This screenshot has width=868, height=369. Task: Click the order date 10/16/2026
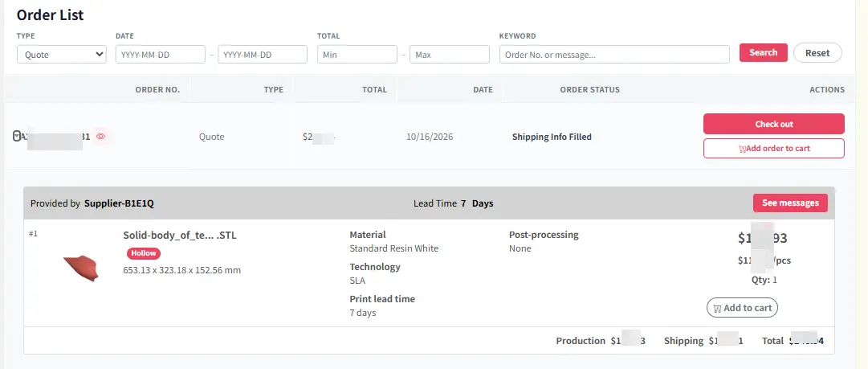(x=430, y=137)
